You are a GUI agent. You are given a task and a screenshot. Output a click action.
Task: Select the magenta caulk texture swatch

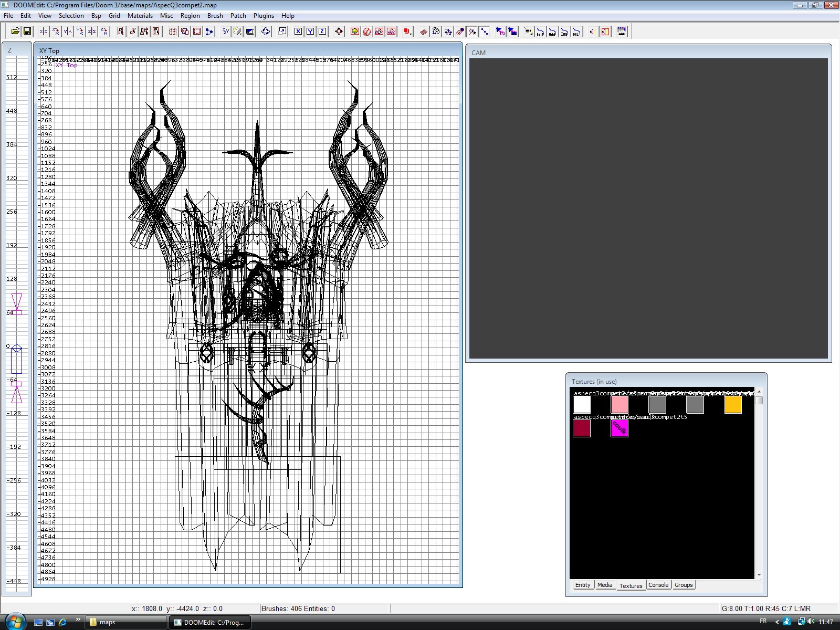click(x=619, y=428)
